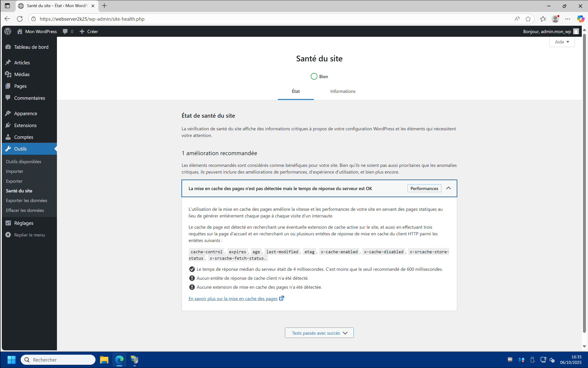Open the Aide help dropdown
The image size is (588, 368).
click(562, 42)
